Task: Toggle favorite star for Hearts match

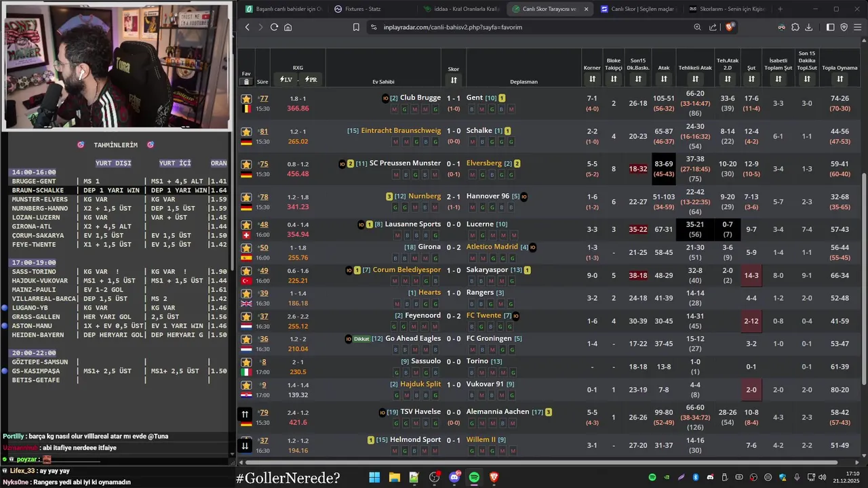Action: (246, 293)
